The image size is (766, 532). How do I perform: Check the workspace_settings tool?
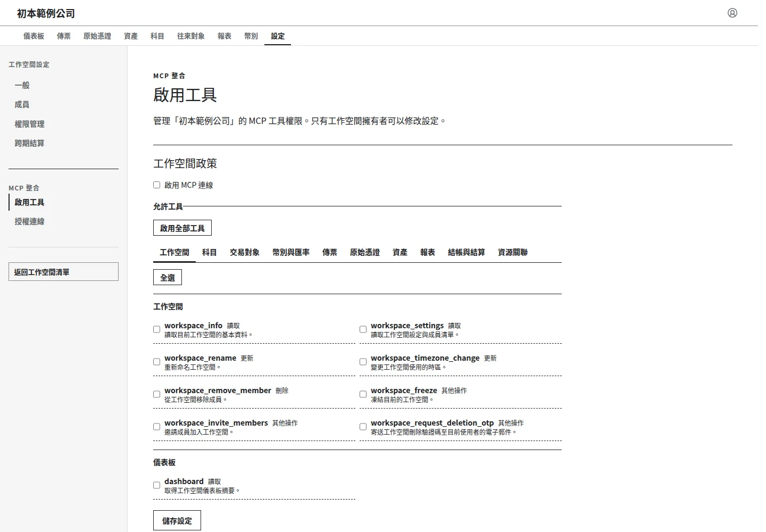[x=363, y=329]
